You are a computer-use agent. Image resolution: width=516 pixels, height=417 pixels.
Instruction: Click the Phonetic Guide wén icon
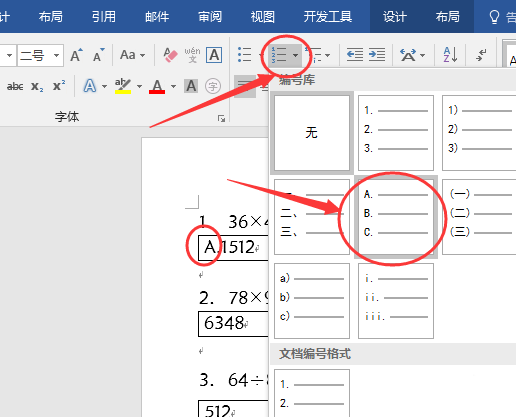192,55
